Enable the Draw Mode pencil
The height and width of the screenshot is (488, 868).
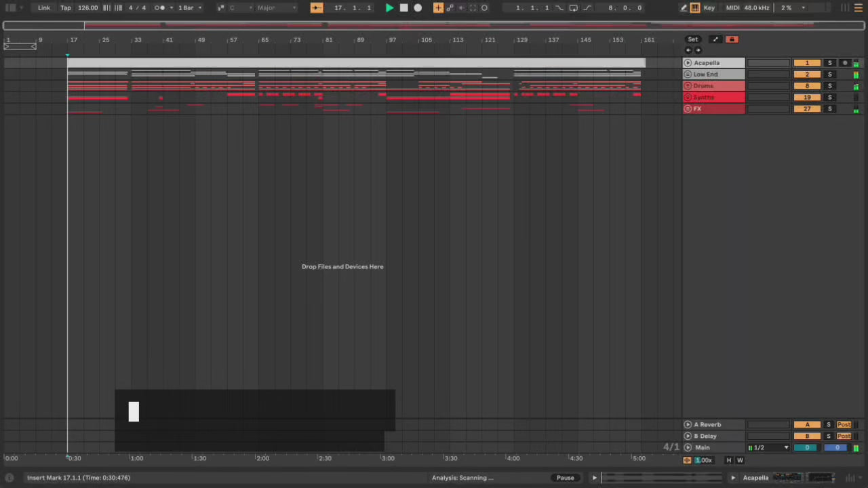tap(684, 7)
